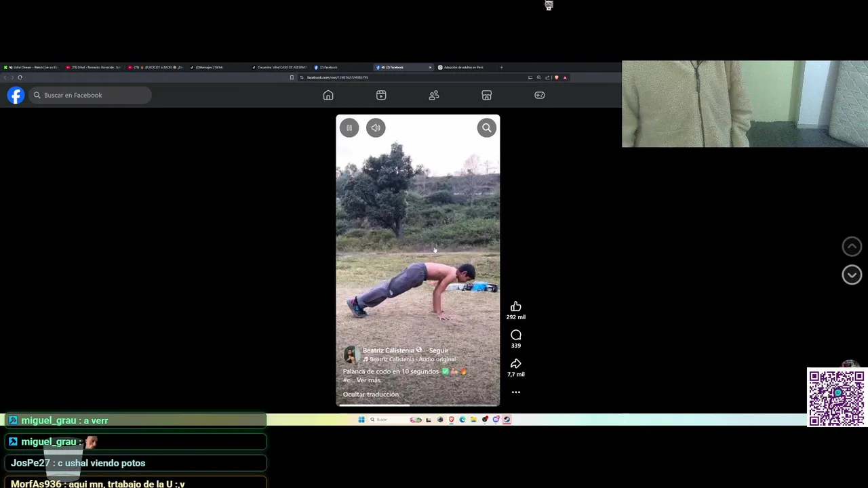Click the Brave shields icon in address bar
The height and width of the screenshot is (488, 868).
[556, 77]
